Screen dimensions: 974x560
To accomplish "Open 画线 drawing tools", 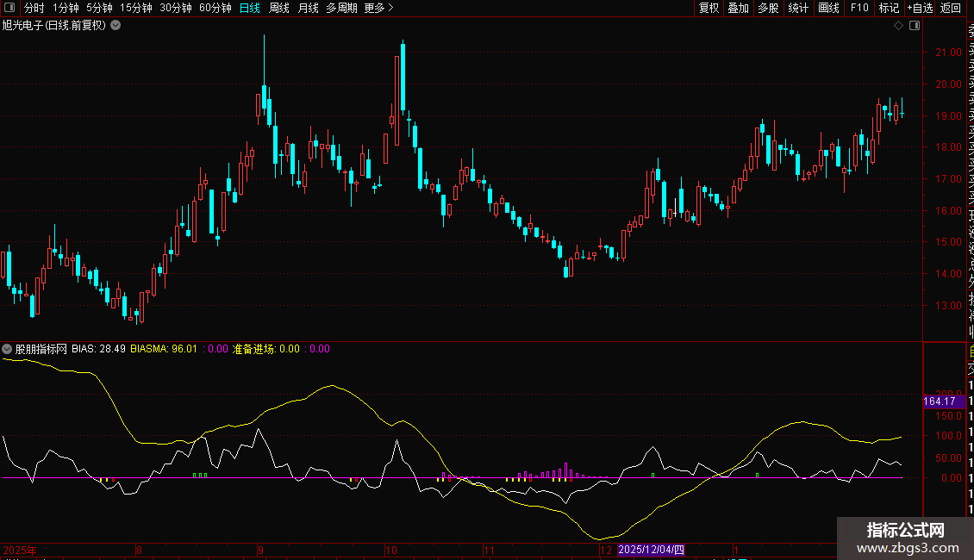I will (828, 8).
